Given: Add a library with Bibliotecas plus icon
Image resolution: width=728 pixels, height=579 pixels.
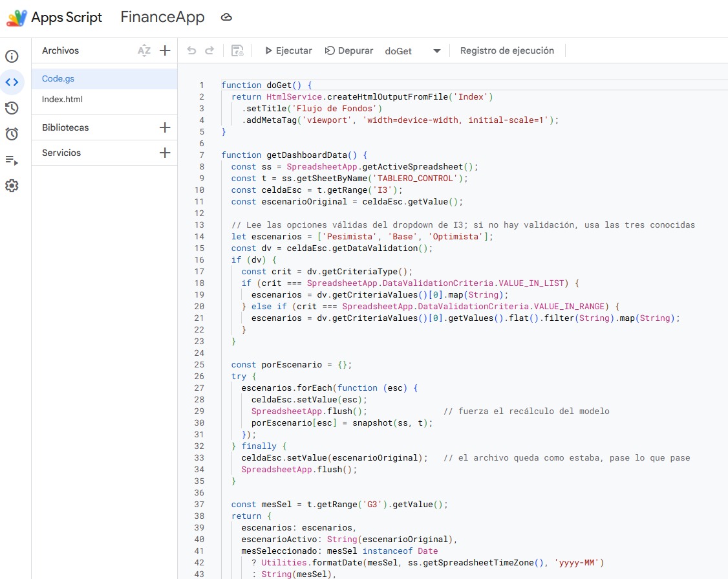Looking at the screenshot, I should (165, 127).
